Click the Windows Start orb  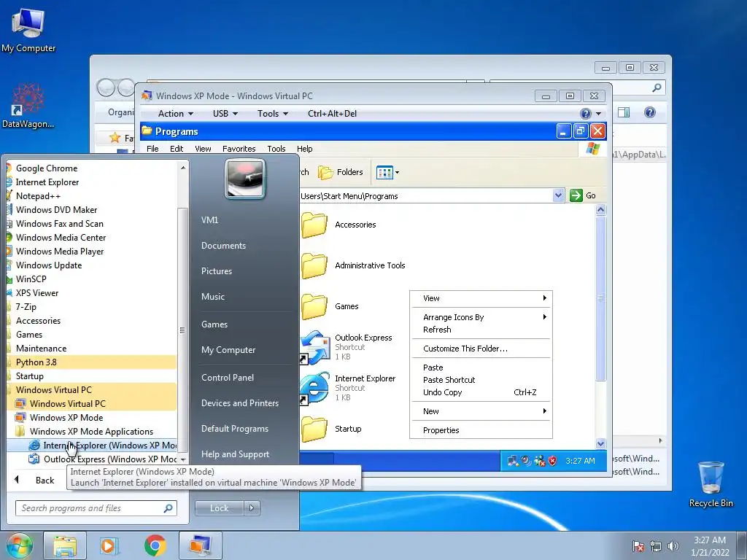click(20, 545)
